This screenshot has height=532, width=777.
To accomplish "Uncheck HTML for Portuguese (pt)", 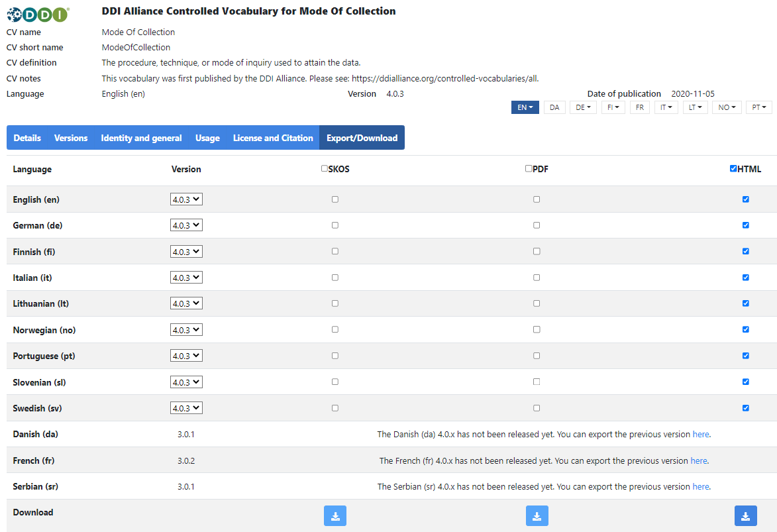I will (746, 356).
